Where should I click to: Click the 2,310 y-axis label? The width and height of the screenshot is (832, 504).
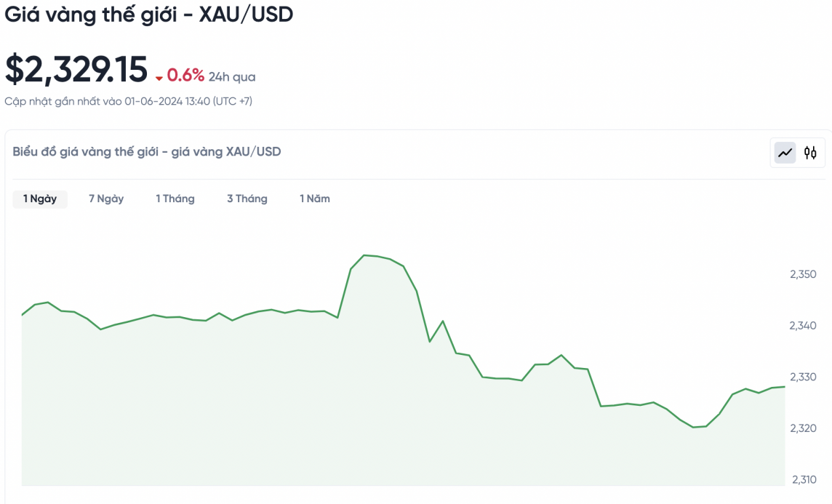pyautogui.click(x=804, y=479)
